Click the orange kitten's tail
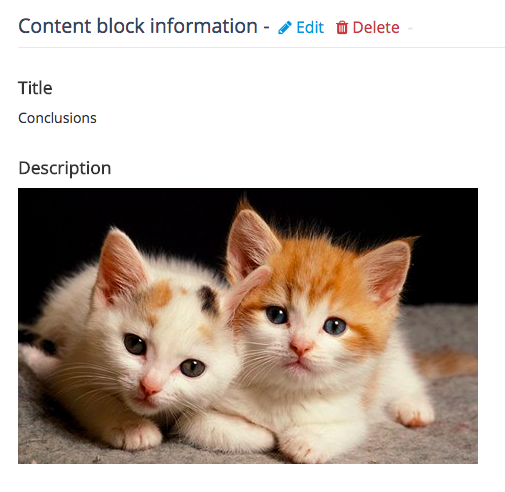The width and height of the screenshot is (505, 492). click(x=447, y=362)
